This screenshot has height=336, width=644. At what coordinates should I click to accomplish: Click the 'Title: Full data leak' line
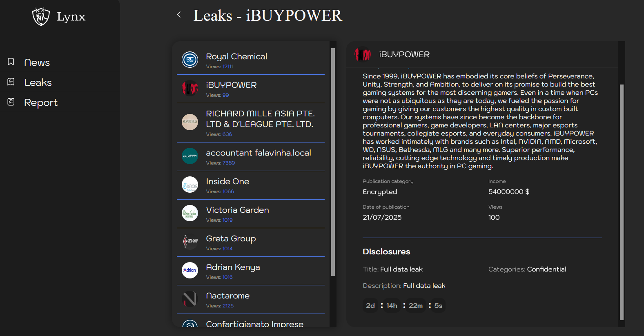(393, 269)
